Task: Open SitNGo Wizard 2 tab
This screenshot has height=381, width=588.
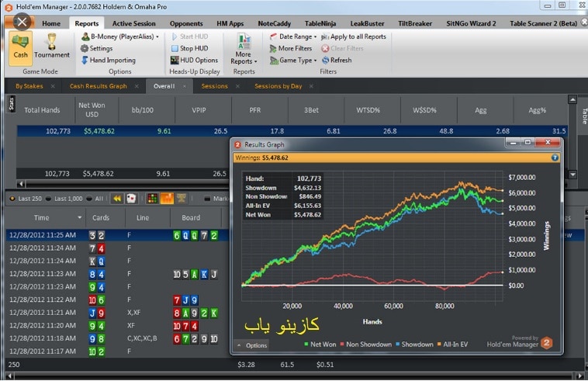Action: [x=471, y=23]
